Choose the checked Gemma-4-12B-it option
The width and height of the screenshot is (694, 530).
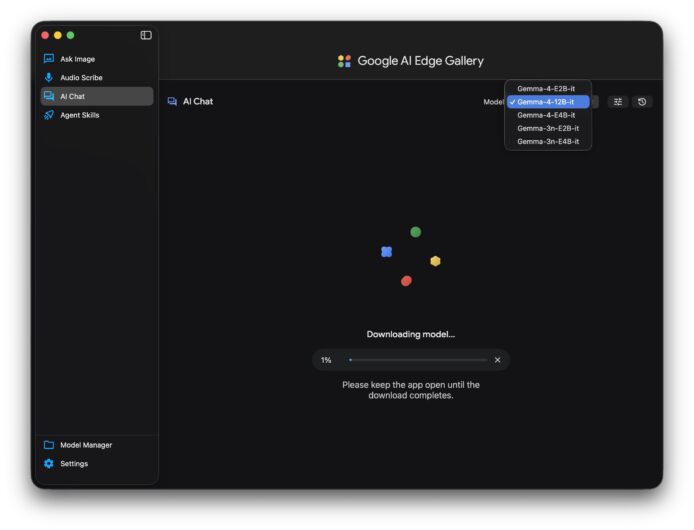(548, 102)
